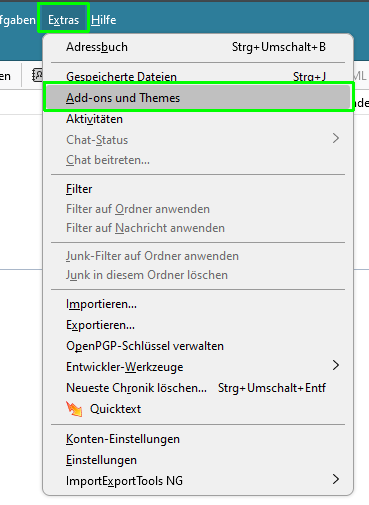Select Quicktext menu entry
The height and width of the screenshot is (505, 369).
coord(198,409)
